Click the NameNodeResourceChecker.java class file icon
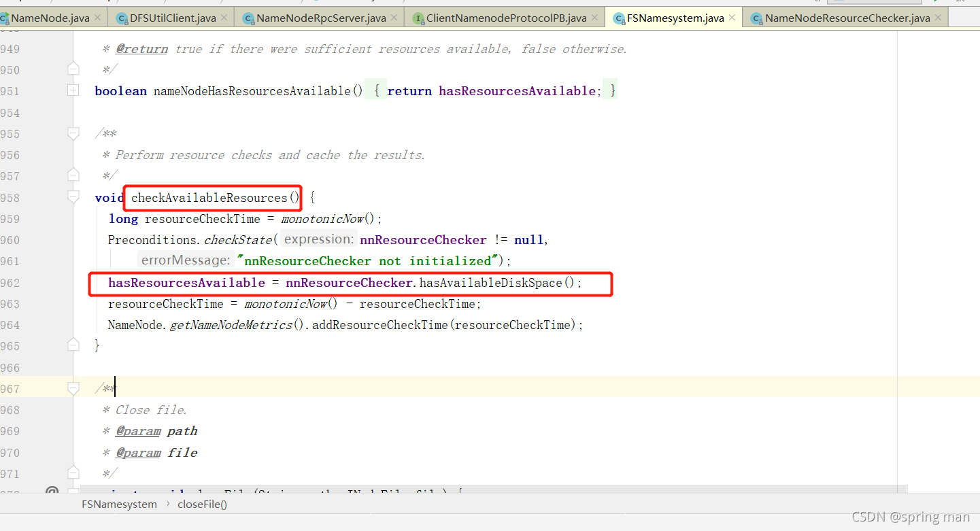 (756, 18)
